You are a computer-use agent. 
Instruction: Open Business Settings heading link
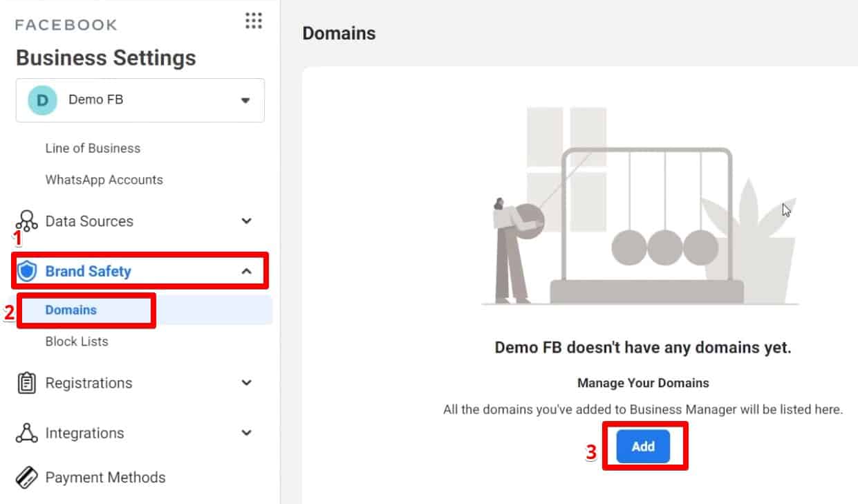[x=105, y=57]
